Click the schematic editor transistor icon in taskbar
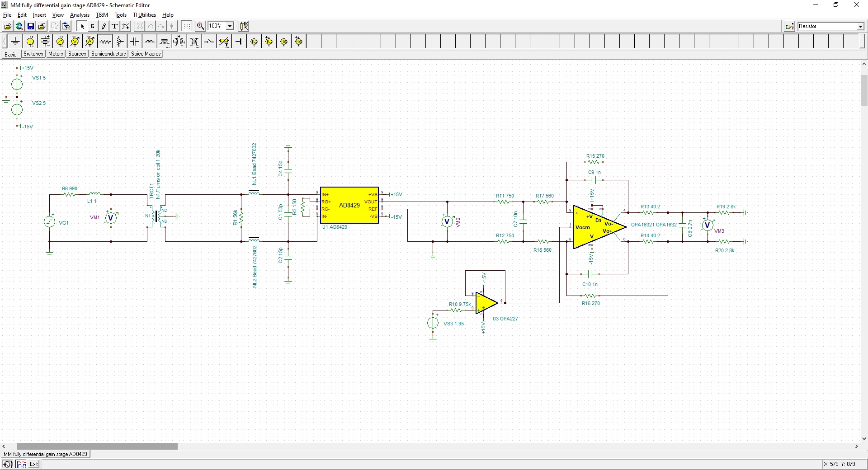 (8, 464)
